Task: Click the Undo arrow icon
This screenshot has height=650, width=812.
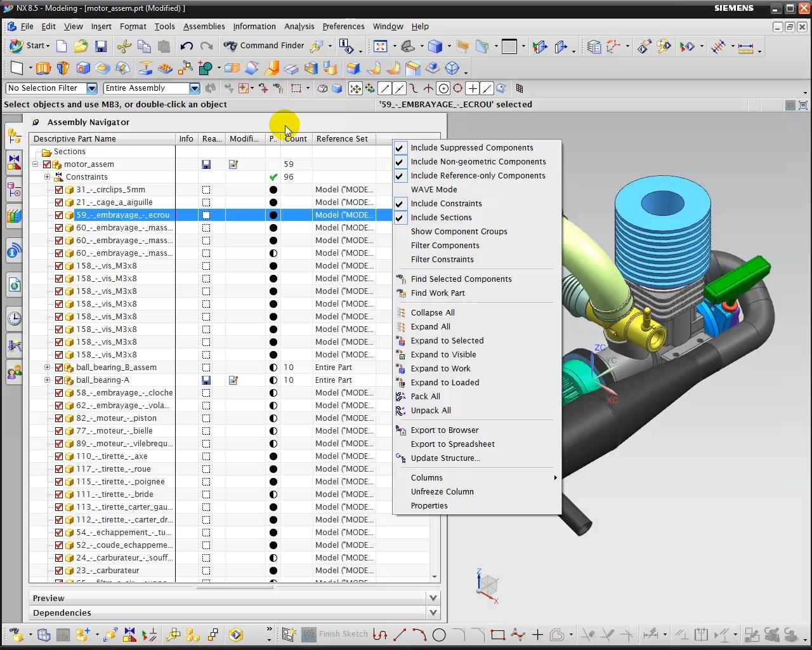Action: pos(187,46)
